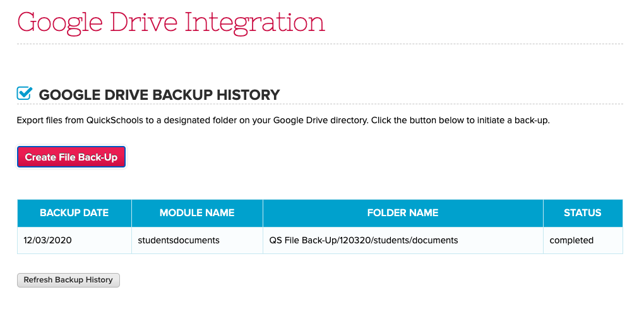Image resolution: width=644 pixels, height=316 pixels.
Task: Click the Google Drive Backup History heading
Action: pyautogui.click(x=159, y=95)
